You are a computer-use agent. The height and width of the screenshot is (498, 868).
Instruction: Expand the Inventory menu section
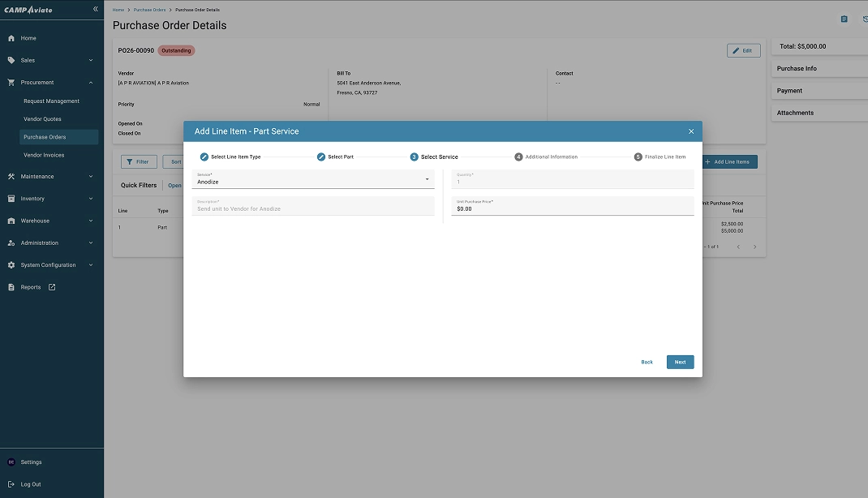click(90, 199)
